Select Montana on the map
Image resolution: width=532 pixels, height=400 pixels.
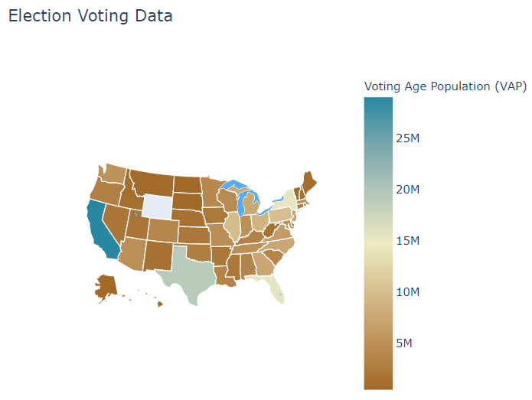153,182
